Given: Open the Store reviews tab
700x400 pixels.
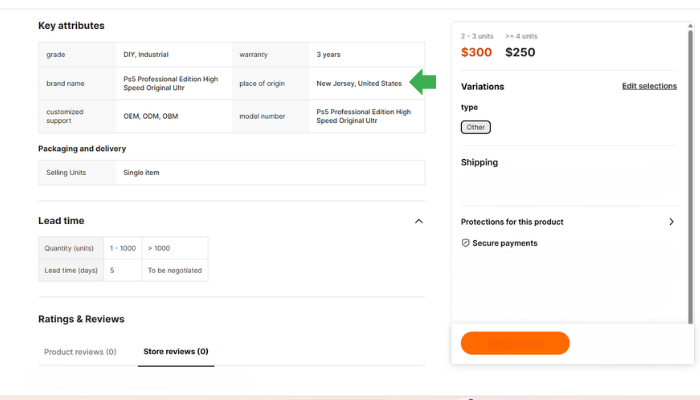Looking at the screenshot, I should 176,352.
